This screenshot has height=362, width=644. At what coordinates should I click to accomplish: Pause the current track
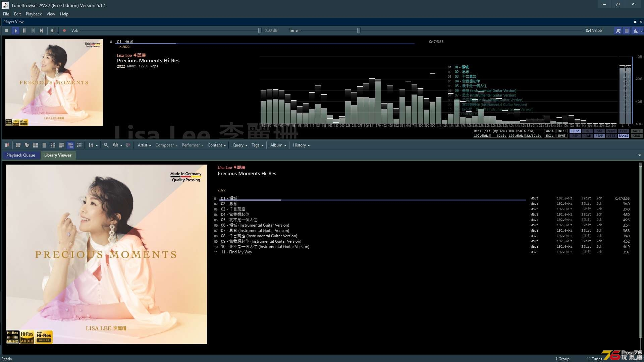tap(24, 31)
